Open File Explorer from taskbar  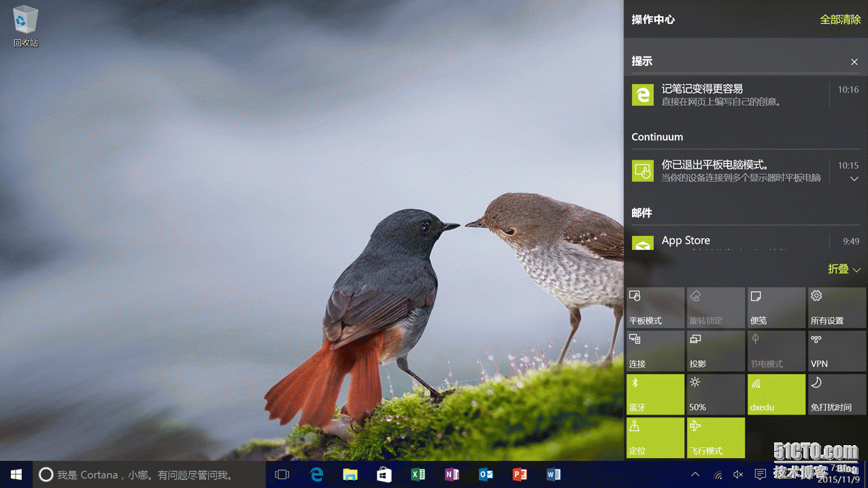coord(350,474)
